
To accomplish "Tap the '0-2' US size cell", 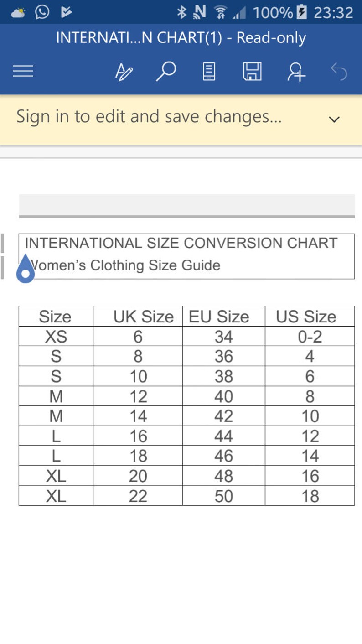I will (x=310, y=336).
